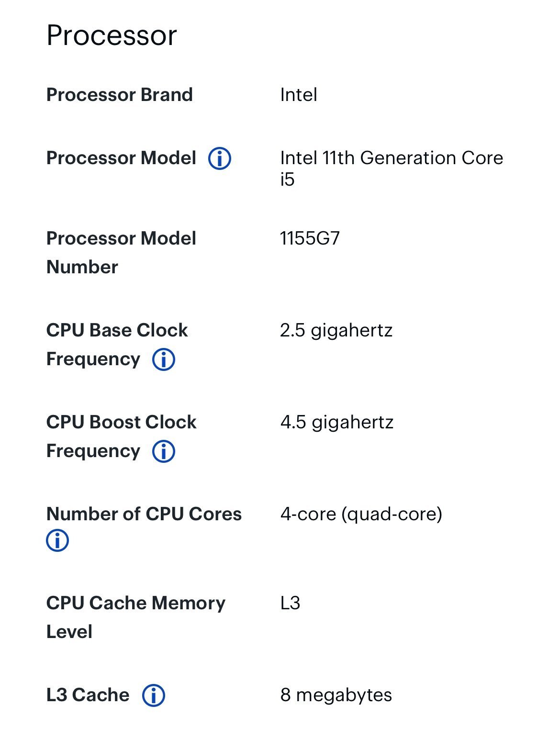560x739 pixels.
Task: Click the Intel 11th Generation Core i5 value
Action: coord(392,168)
